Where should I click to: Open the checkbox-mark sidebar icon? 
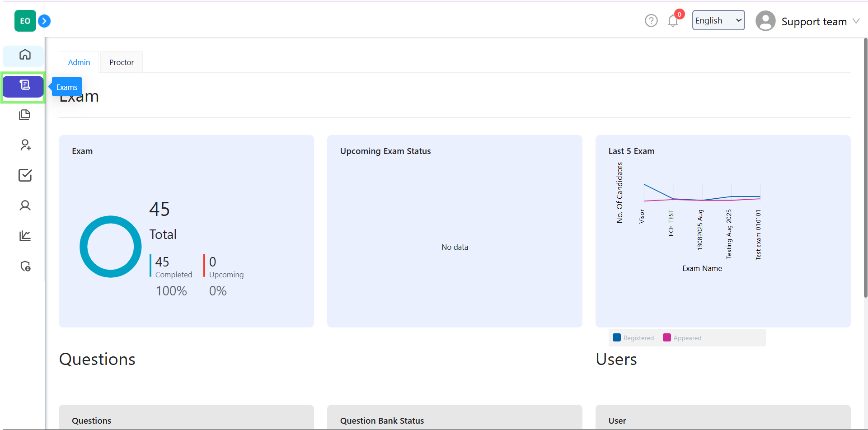coord(25,175)
